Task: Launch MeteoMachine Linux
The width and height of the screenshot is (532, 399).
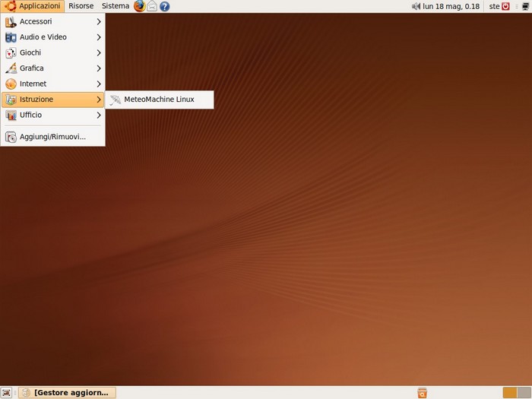Action: click(x=159, y=100)
